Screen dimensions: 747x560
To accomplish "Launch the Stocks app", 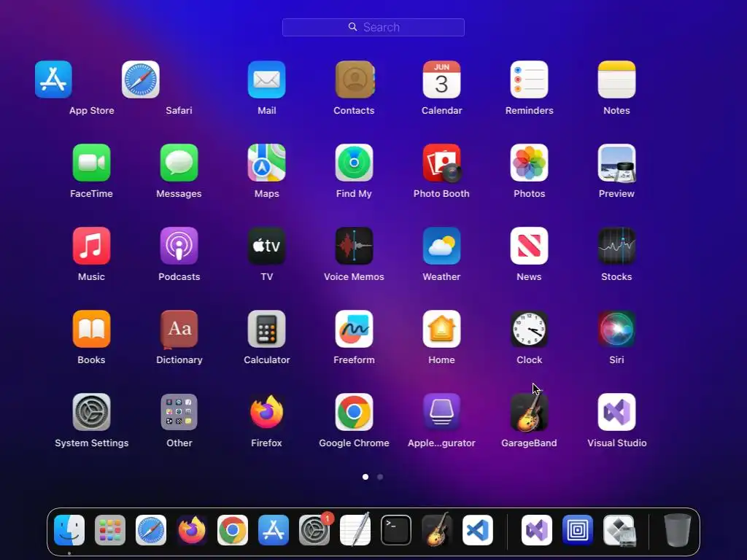I will pyautogui.click(x=616, y=246).
